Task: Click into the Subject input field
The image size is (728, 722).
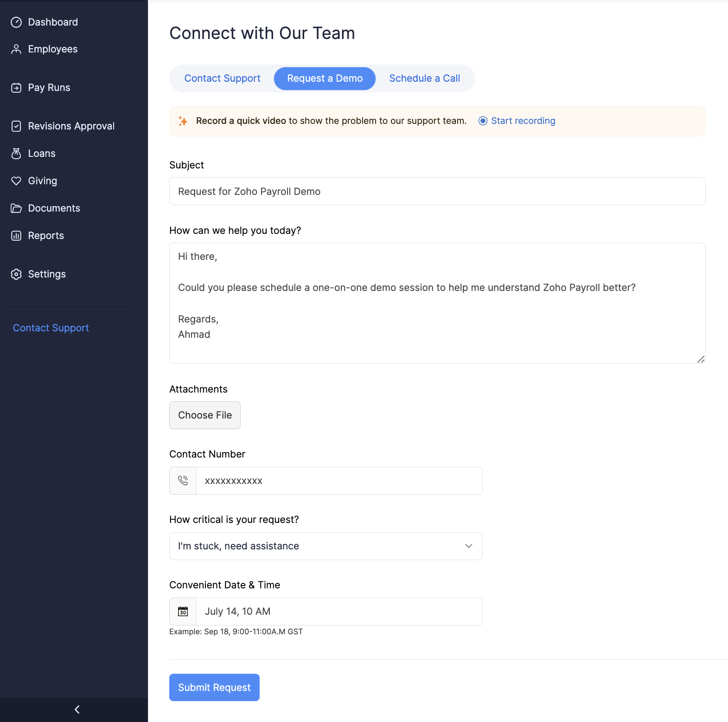Action: pyautogui.click(x=437, y=192)
